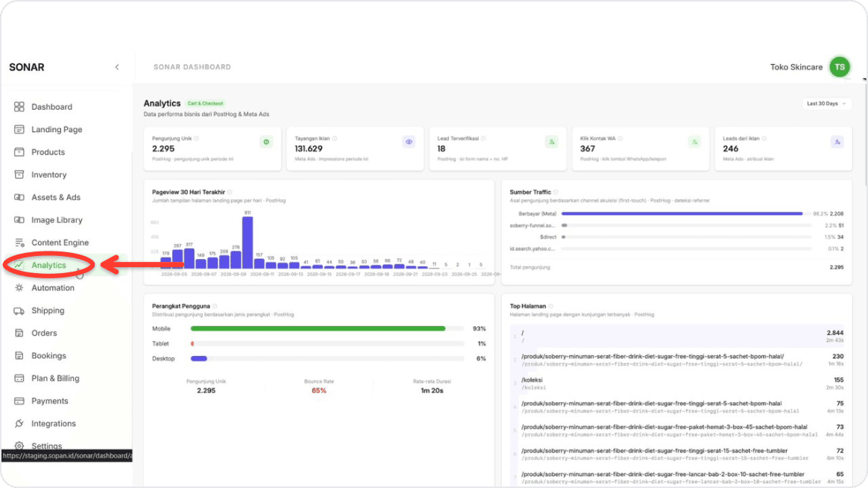Click info icon beside Top Halaman
868x488 pixels.
(x=551, y=307)
